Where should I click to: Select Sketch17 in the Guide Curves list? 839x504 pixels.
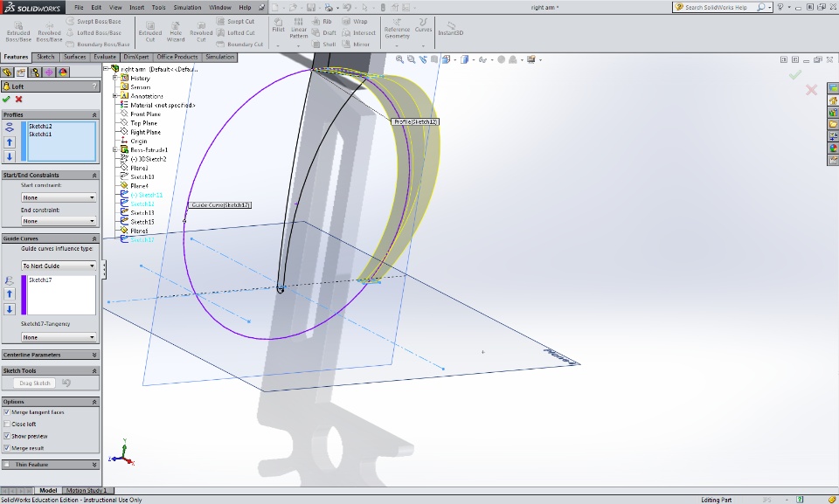(x=40, y=280)
